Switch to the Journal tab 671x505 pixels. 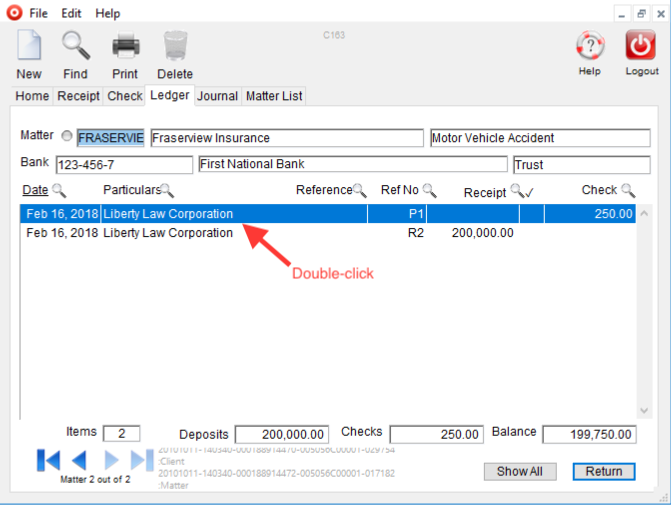coord(217,96)
